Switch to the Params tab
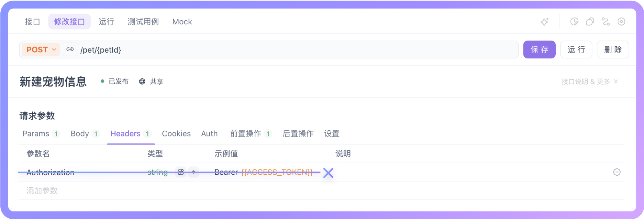Screen dimensions: 644x219 41,134
